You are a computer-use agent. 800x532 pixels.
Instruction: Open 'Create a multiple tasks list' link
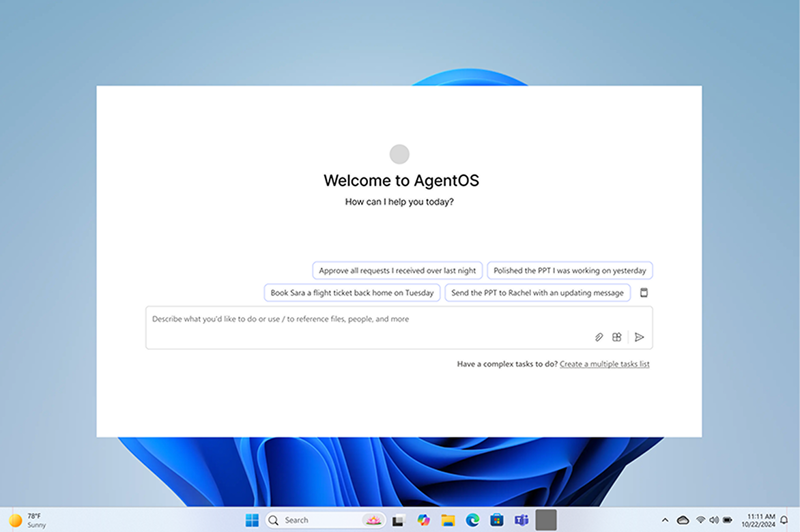pos(605,364)
